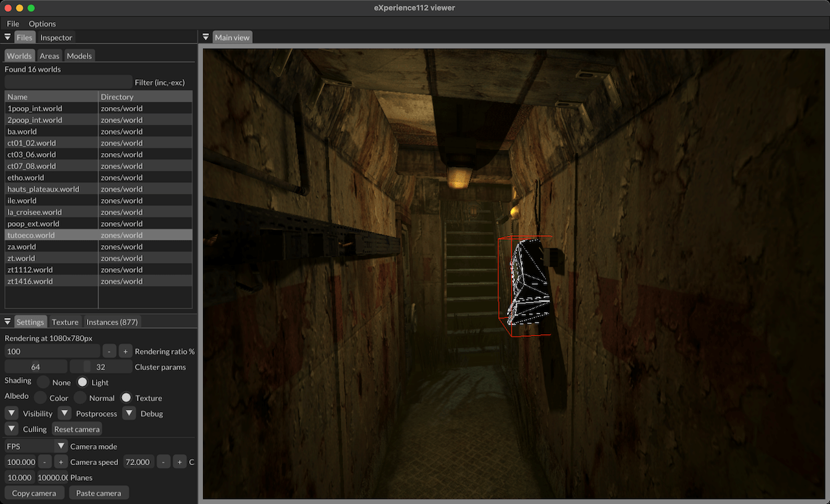Select the Worlds tab

(19, 56)
